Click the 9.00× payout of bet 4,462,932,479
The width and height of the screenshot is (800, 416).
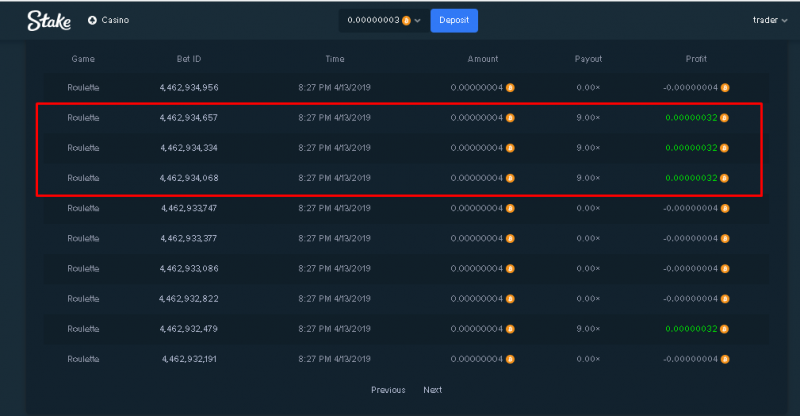pos(588,329)
